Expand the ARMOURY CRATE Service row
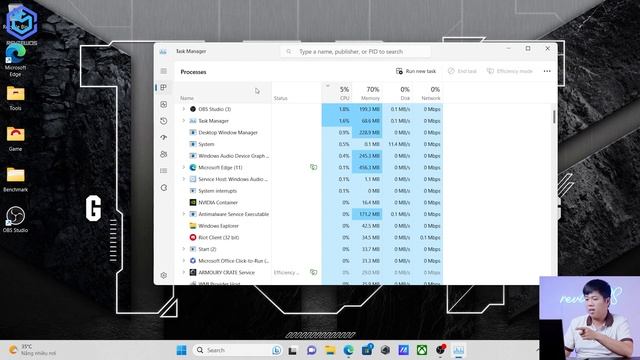Screen dimensions: 640x360 pos(183,272)
